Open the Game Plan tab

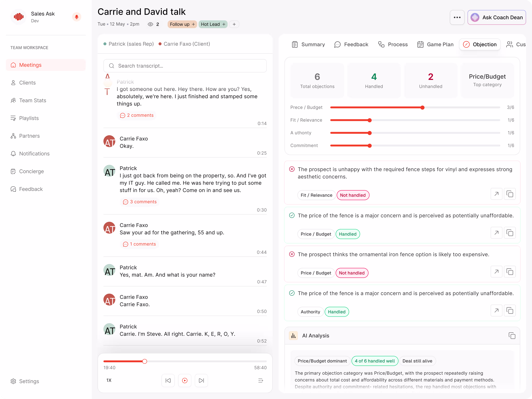pyautogui.click(x=435, y=44)
